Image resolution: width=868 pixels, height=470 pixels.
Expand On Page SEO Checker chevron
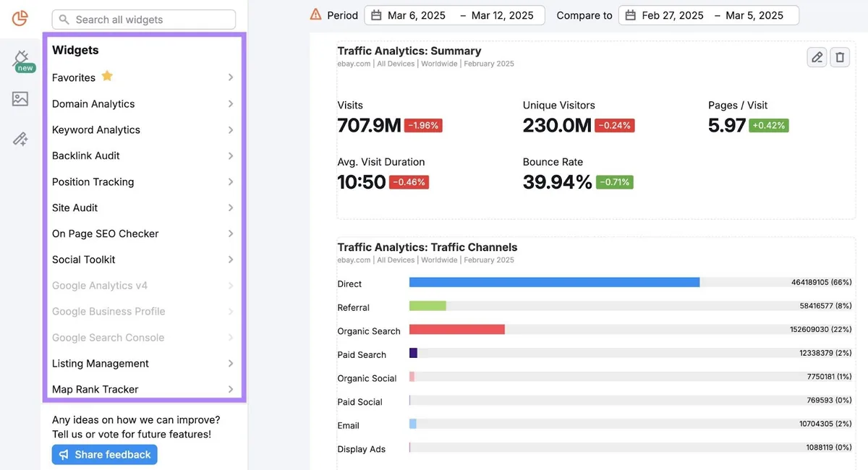pyautogui.click(x=231, y=234)
